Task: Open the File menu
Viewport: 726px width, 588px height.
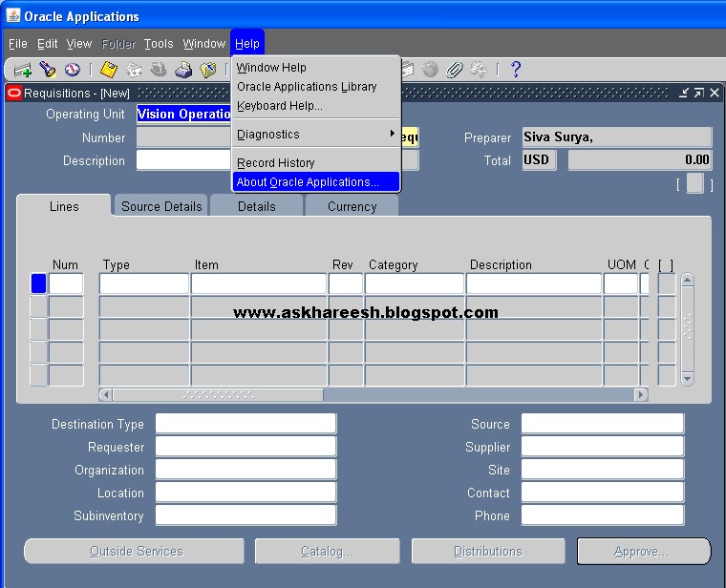Action: [x=18, y=44]
